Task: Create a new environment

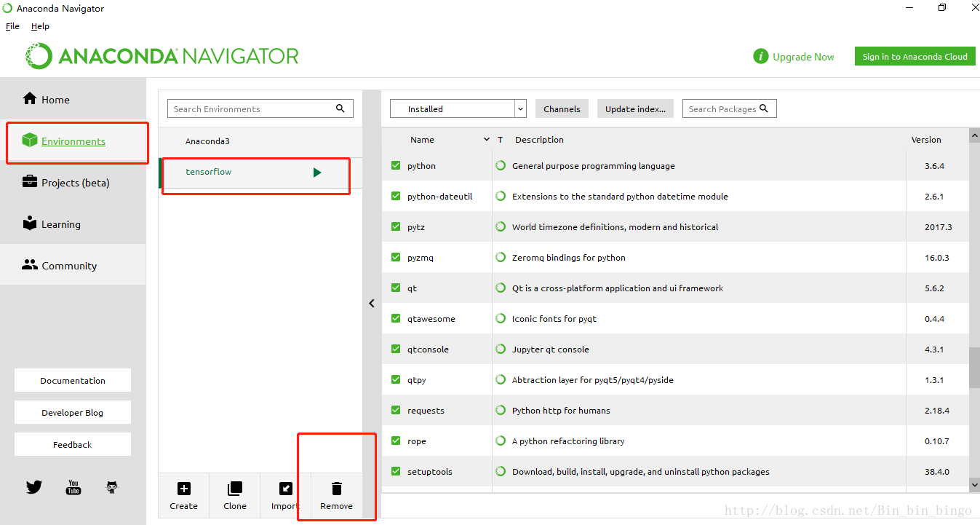Action: coord(184,495)
